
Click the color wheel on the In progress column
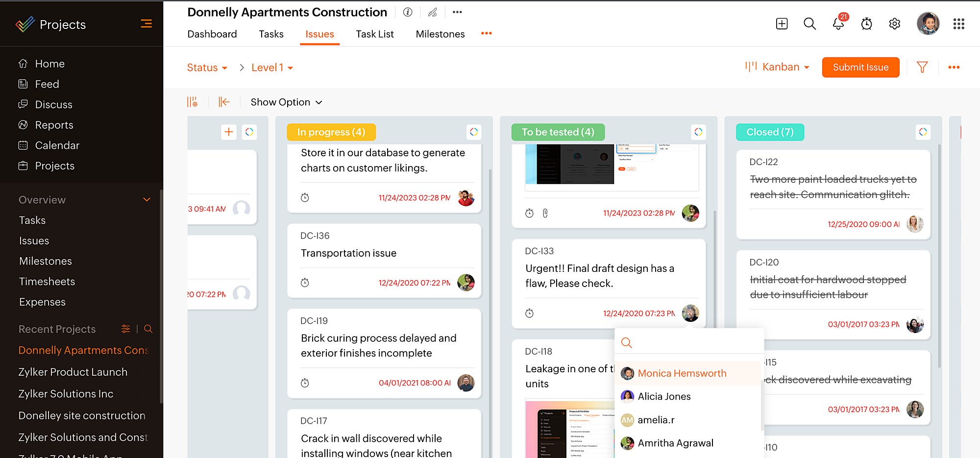pos(474,132)
